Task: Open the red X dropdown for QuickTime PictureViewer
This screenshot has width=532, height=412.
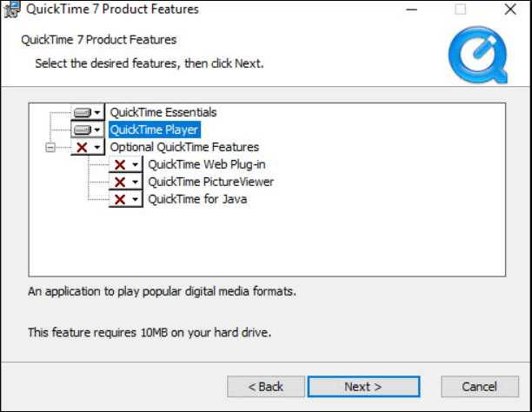Action: click(125, 182)
